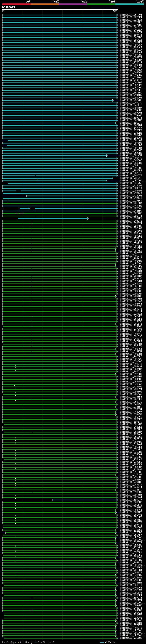The height and width of the screenshot is (644, 146).
Task: Select hit label UniRef100_A5BDH7
Action: pyautogui.click(x=131, y=60)
